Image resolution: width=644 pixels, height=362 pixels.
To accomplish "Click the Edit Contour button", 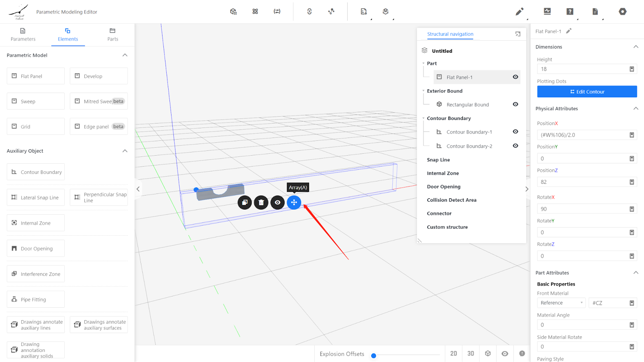I will point(586,92).
